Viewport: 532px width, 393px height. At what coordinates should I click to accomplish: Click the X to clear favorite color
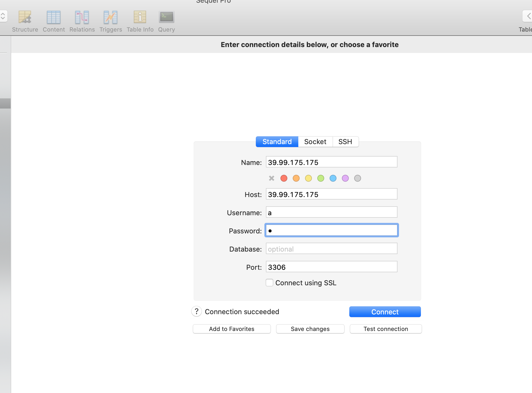coord(272,178)
